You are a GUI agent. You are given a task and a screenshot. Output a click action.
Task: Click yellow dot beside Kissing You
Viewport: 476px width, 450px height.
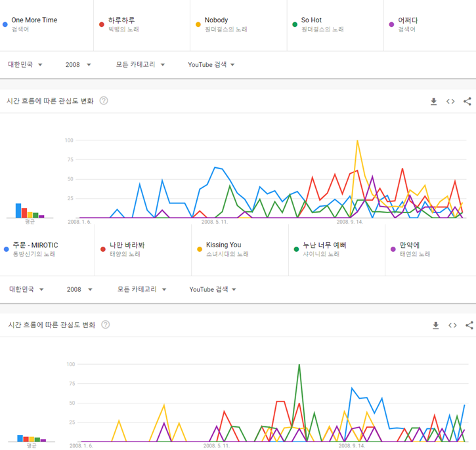(200, 249)
